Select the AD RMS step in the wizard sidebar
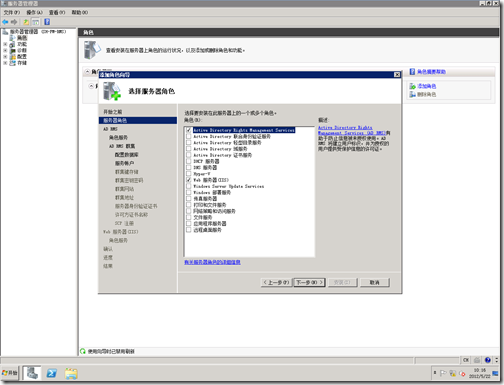504x385 pixels. click(110, 129)
